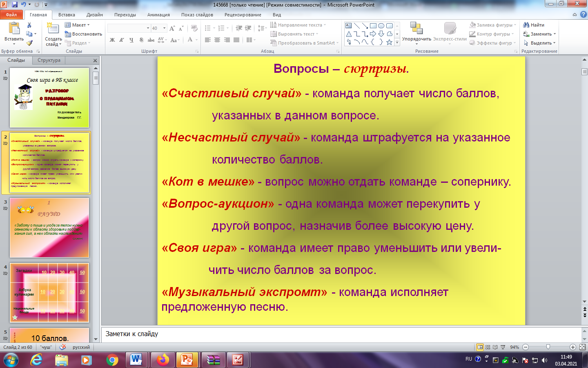Click the decrease font size icon

(181, 28)
